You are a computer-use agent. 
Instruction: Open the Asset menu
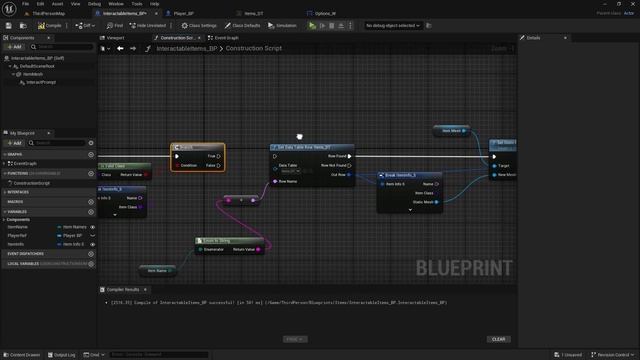click(57, 4)
